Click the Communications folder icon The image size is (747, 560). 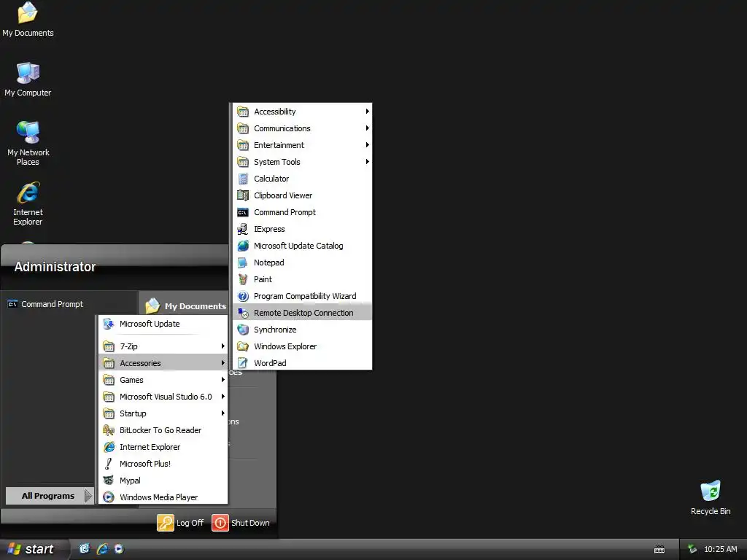pyautogui.click(x=243, y=128)
